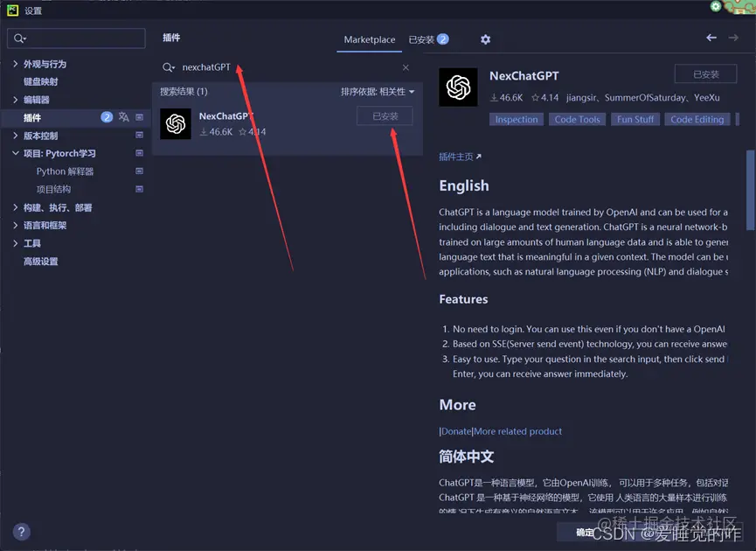Clear the plugin search with X icon
The height and width of the screenshot is (551, 756).
coord(406,67)
